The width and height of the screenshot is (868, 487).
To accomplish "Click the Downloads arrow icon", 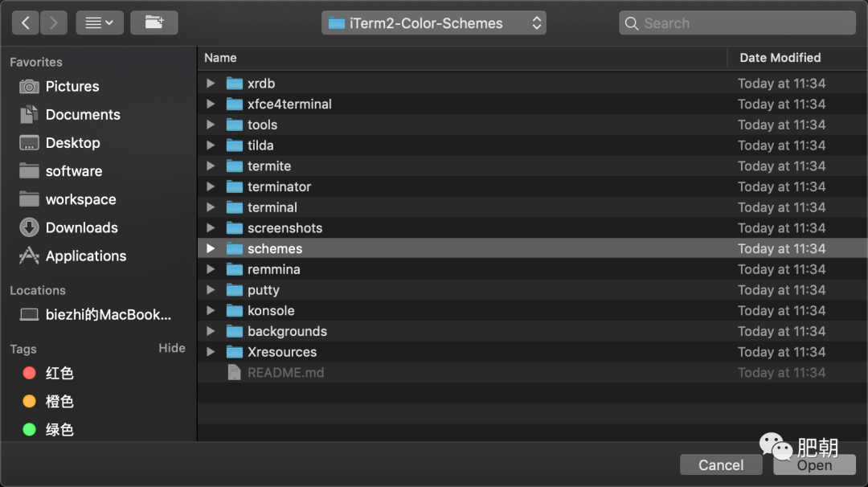I will pos(29,227).
